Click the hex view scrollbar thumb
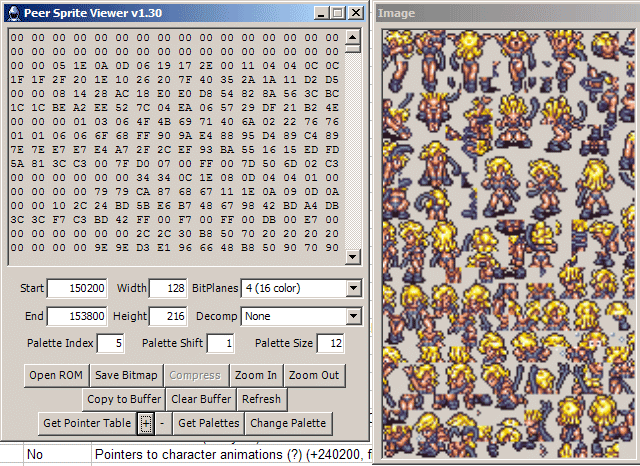This screenshot has width=640, height=466. coord(353,49)
